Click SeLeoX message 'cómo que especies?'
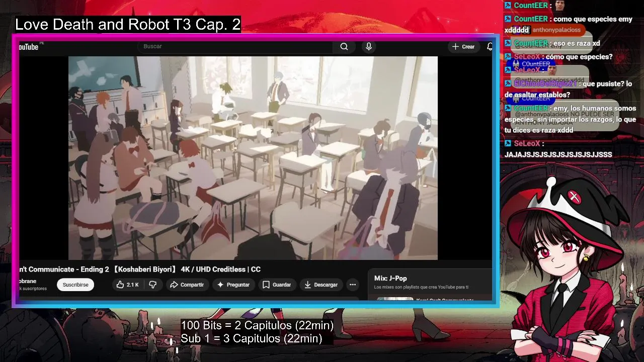The width and height of the screenshot is (644, 362). 558,57
